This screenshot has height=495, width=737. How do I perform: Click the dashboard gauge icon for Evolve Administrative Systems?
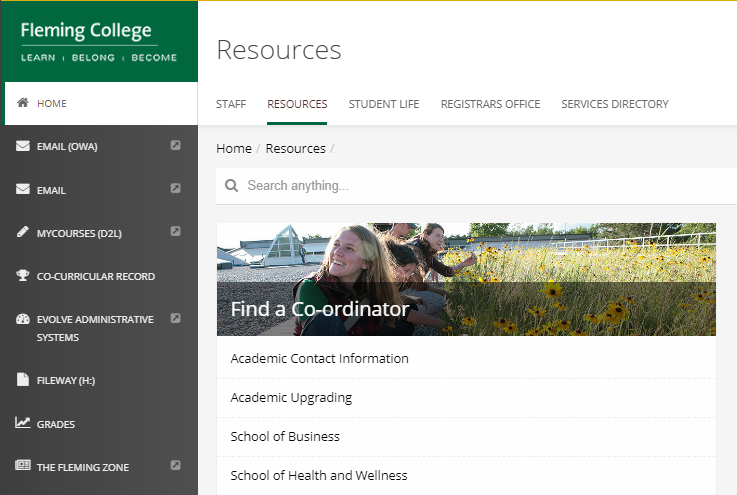point(23,319)
